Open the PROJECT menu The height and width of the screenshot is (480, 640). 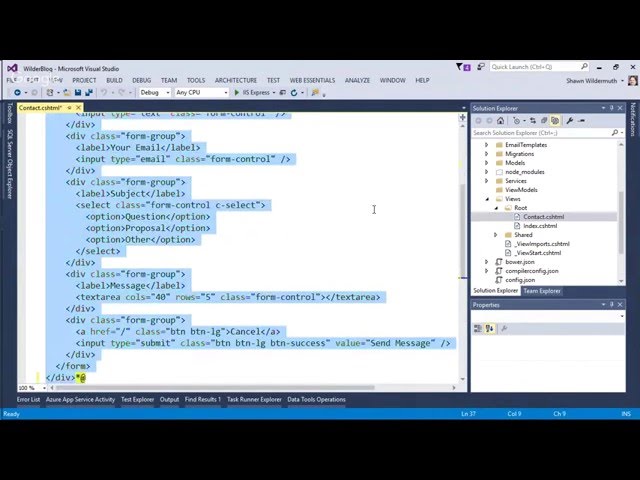[x=84, y=80]
